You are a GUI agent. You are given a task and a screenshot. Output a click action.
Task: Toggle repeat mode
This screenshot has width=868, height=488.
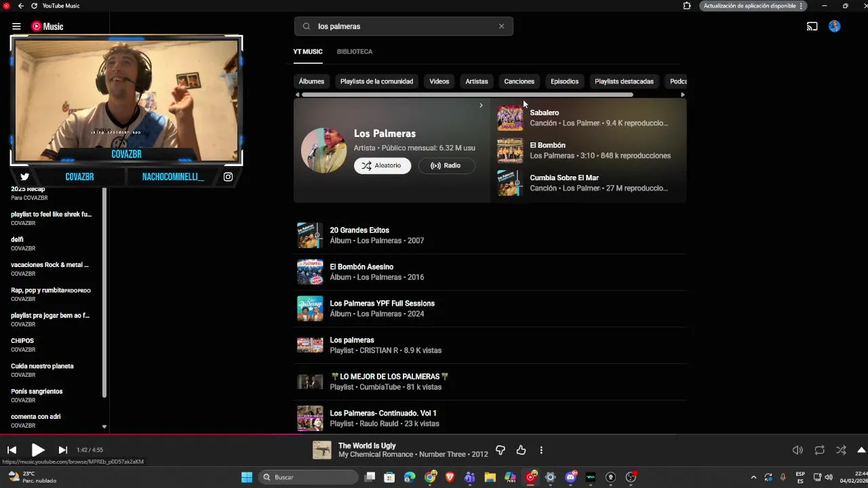click(819, 450)
